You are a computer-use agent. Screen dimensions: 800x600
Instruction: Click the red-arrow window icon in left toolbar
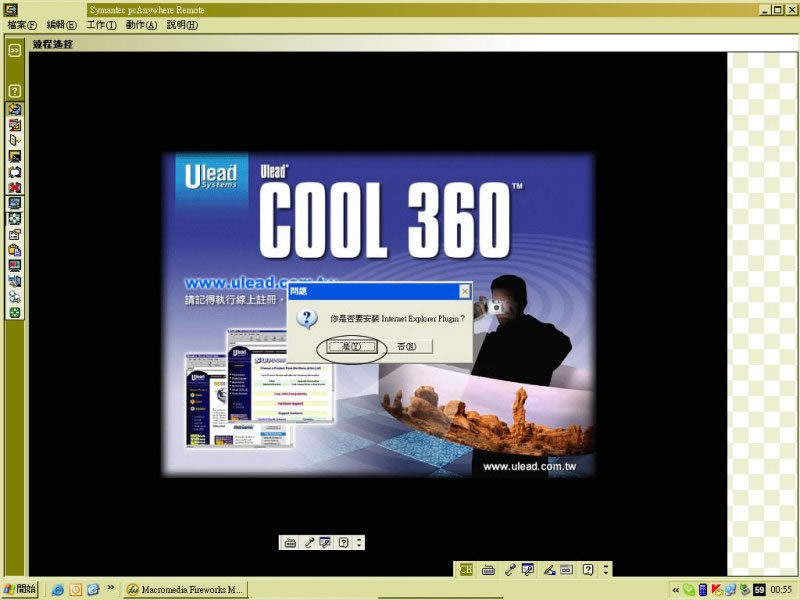coord(15,125)
